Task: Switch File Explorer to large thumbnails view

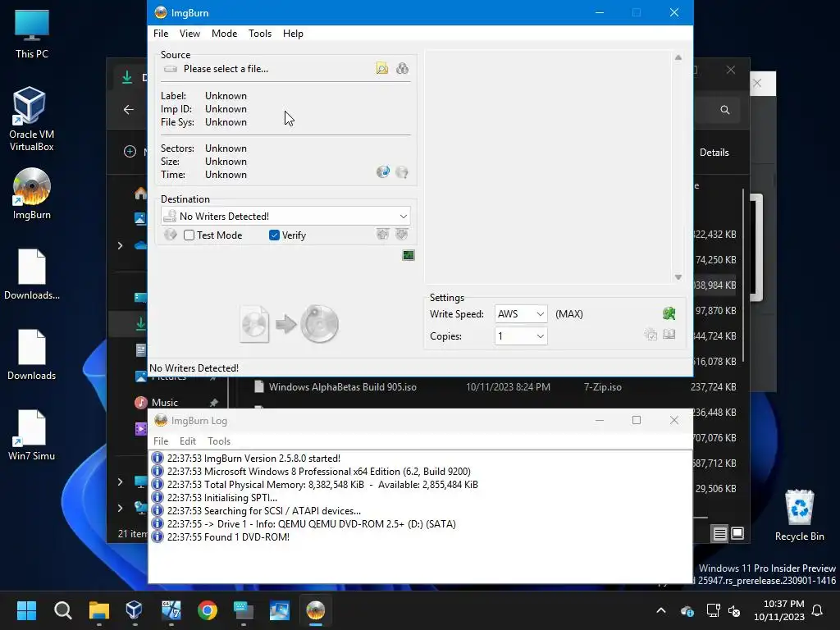Action: pos(737,533)
